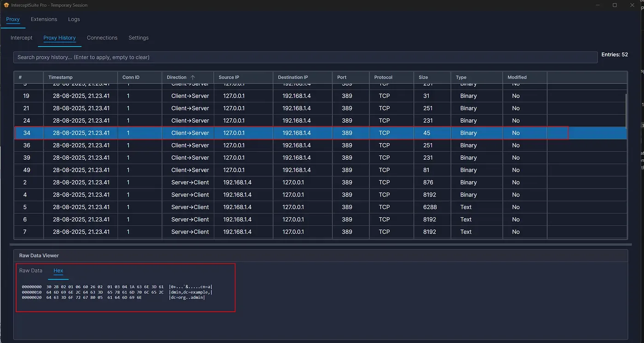The image size is (644, 343).
Task: Sort by Protocol column header
Action: (x=391, y=77)
